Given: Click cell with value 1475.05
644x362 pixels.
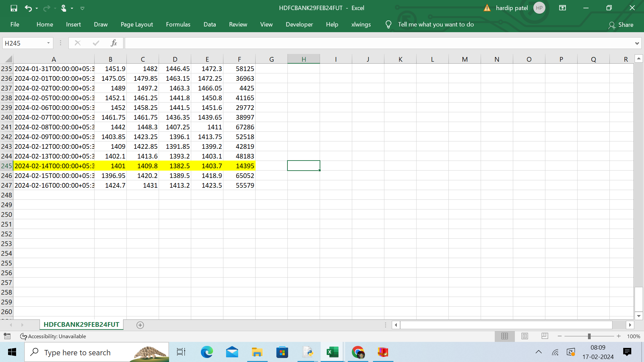Looking at the screenshot, I should [x=110, y=78].
